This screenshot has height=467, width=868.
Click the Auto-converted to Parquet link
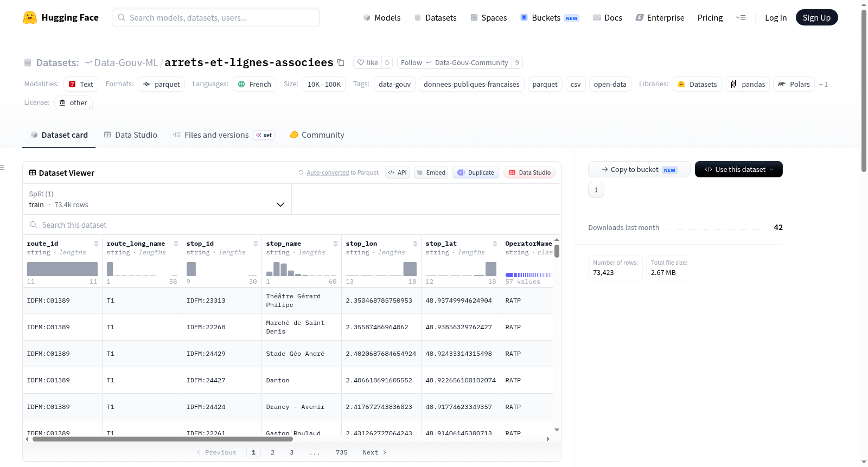click(328, 172)
